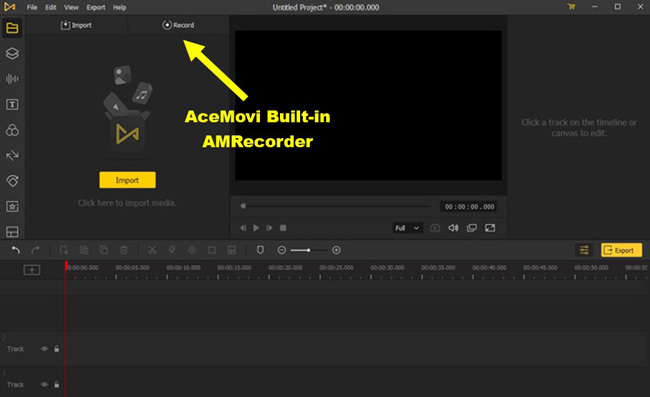This screenshot has width=650, height=397.
Task: Play the preview video
Action: click(x=256, y=228)
